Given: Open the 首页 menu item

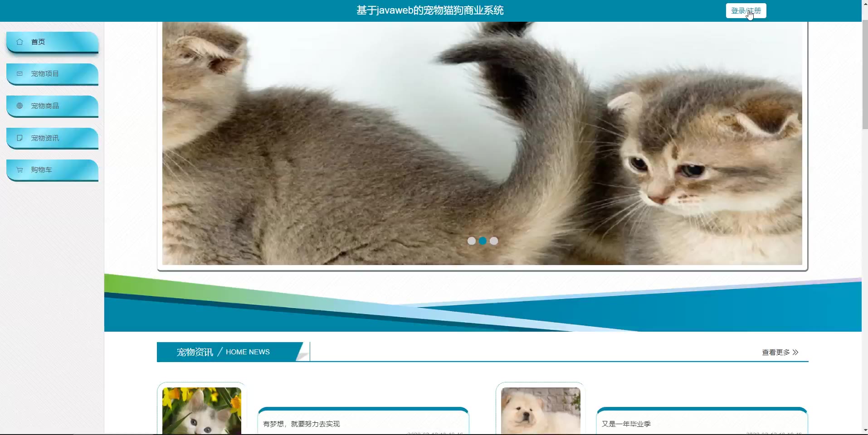Looking at the screenshot, I should coord(53,42).
